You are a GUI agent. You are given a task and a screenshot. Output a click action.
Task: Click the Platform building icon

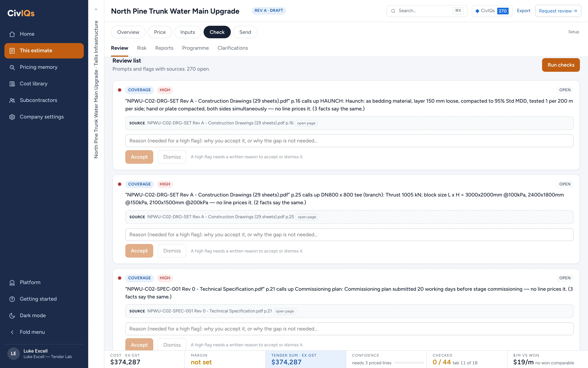pyautogui.click(x=12, y=282)
